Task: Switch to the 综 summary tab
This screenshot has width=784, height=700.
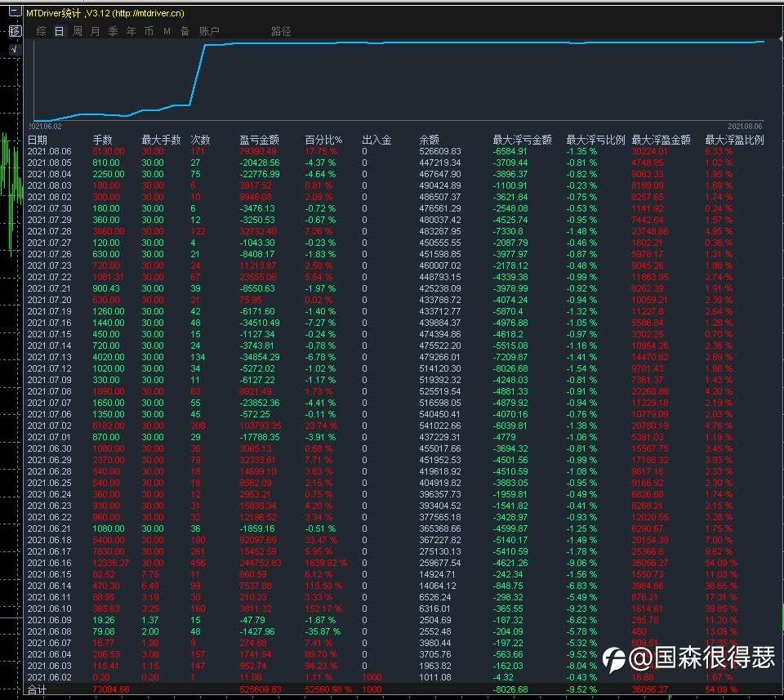Action: coord(41,32)
